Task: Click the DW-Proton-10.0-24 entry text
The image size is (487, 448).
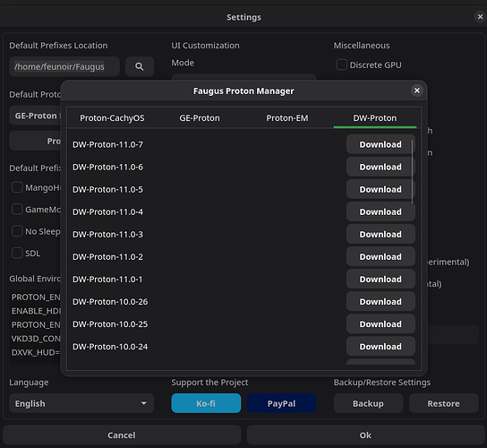Action: 110,347
